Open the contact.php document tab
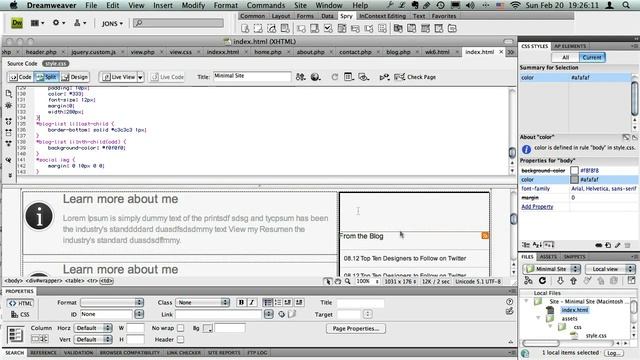The image size is (640, 360). pos(356,52)
